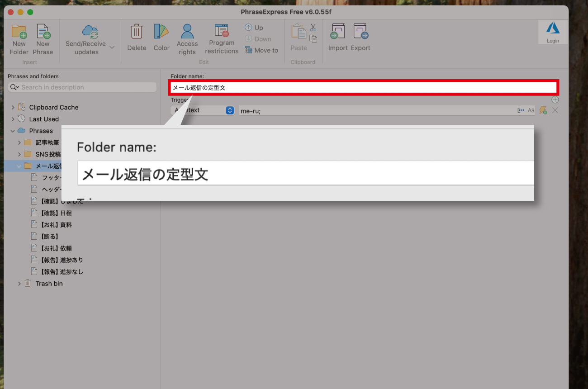The height and width of the screenshot is (389, 588).
Task: Collapse the メール返信 folder
Action: [x=19, y=166]
